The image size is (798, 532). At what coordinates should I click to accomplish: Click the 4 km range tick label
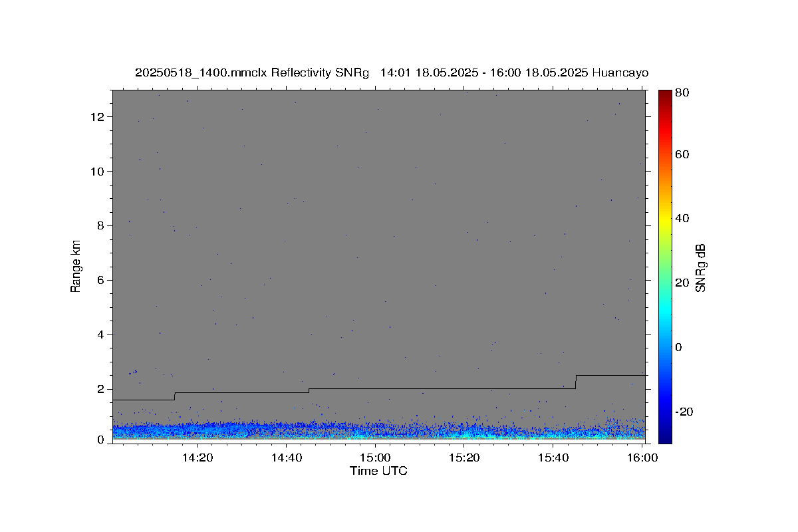(101, 335)
